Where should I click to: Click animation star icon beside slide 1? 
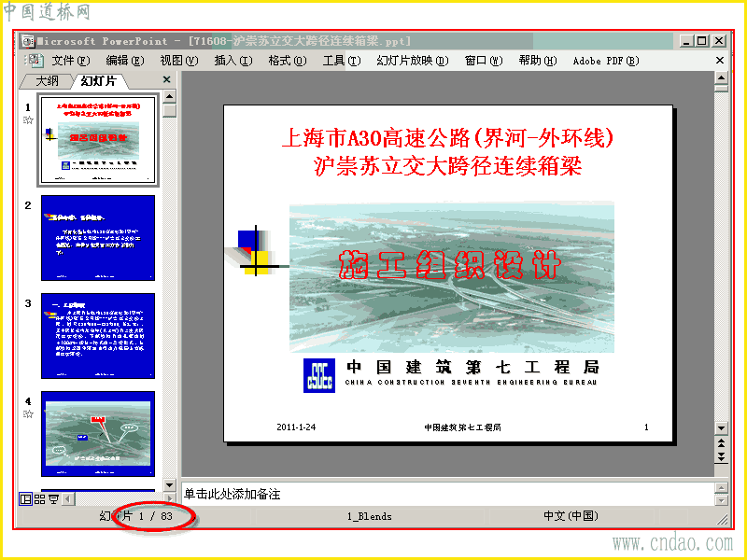(x=28, y=120)
